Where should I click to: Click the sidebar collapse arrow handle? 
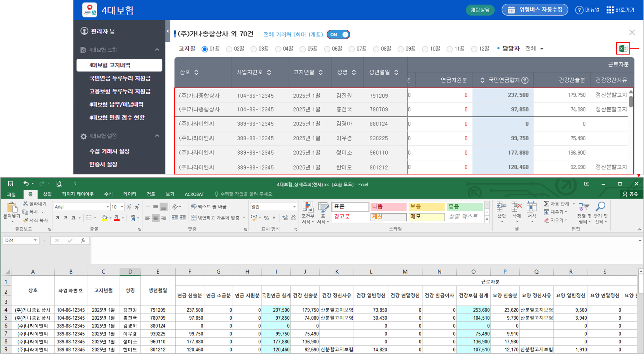coord(168,31)
